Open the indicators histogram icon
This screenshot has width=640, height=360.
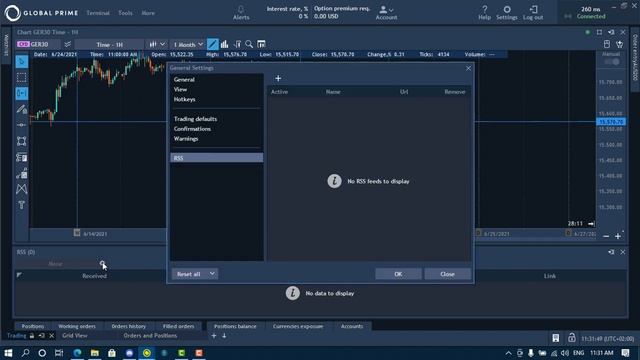pos(224,44)
